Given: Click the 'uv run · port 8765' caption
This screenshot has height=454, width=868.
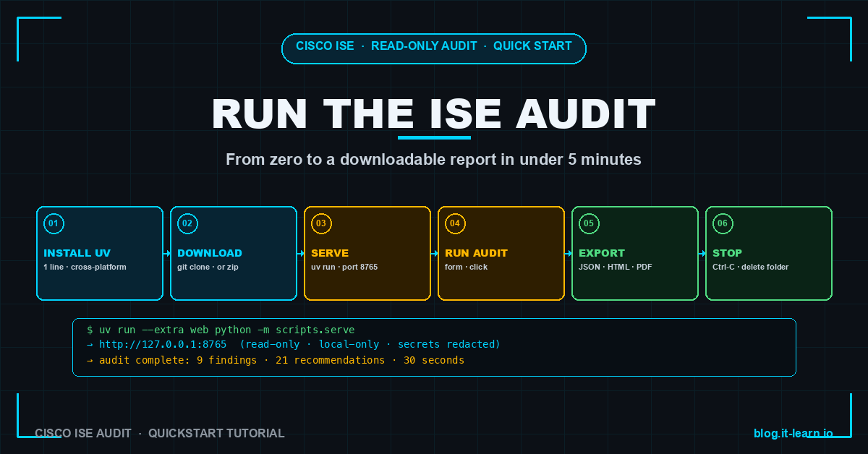Looking at the screenshot, I should pyautogui.click(x=344, y=267).
